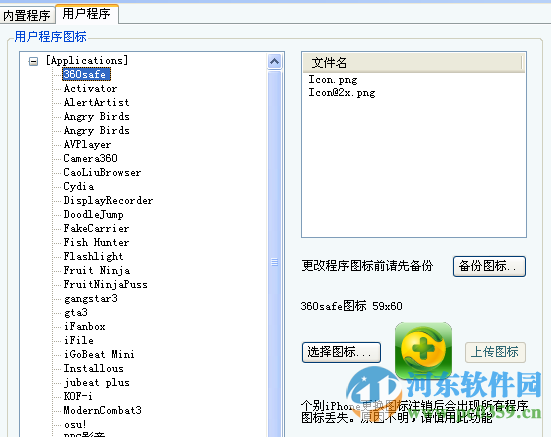Choose Activator in the application list
551x437 pixels.
(90, 88)
